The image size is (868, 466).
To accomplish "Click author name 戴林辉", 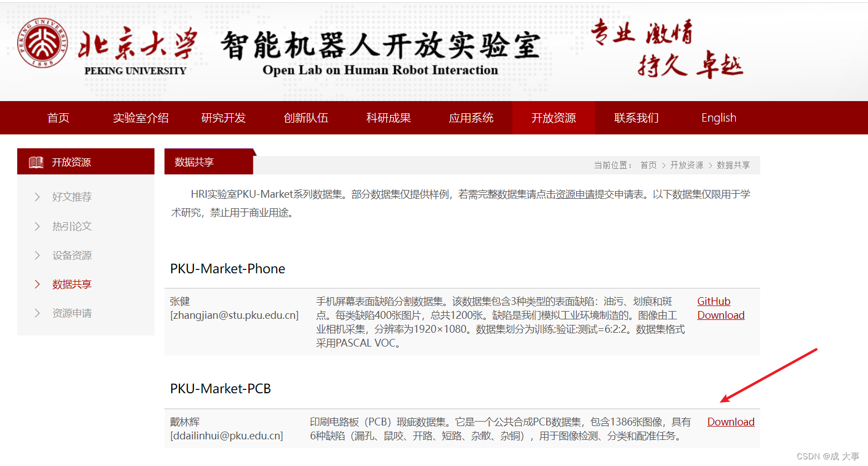I will (x=185, y=422).
